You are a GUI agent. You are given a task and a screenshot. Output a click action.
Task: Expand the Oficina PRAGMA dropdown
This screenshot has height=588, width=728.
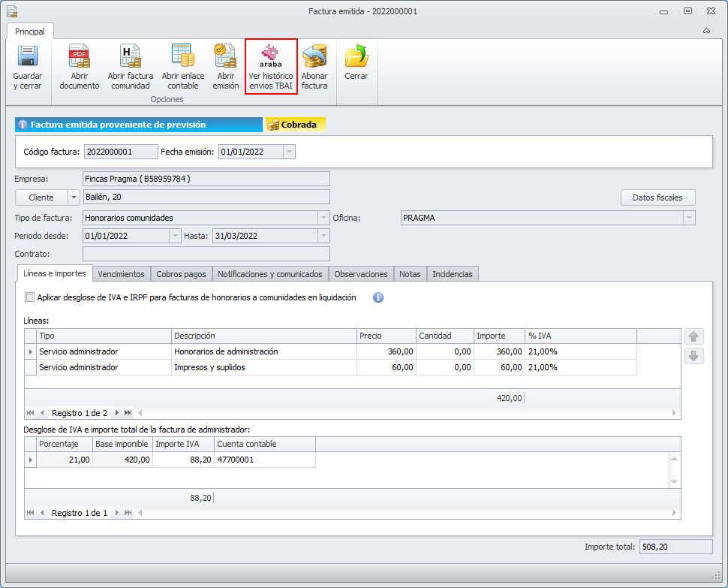click(x=688, y=218)
